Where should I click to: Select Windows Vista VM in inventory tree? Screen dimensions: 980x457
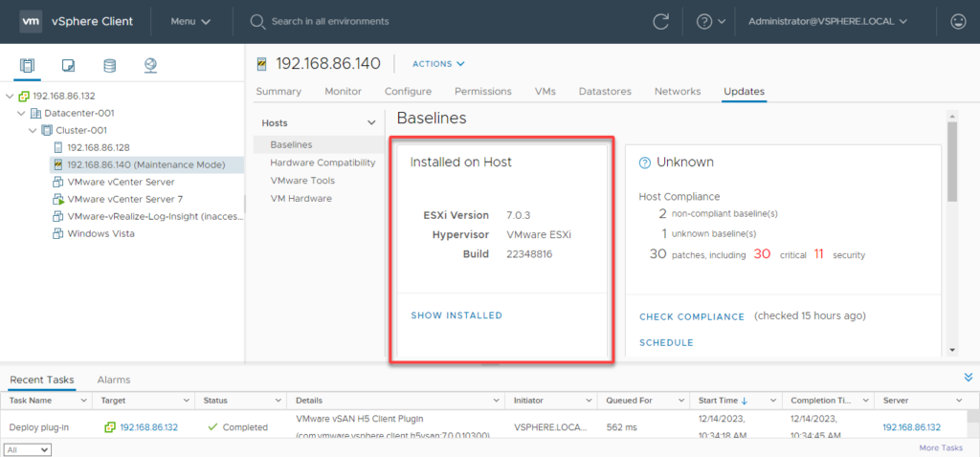[100, 234]
